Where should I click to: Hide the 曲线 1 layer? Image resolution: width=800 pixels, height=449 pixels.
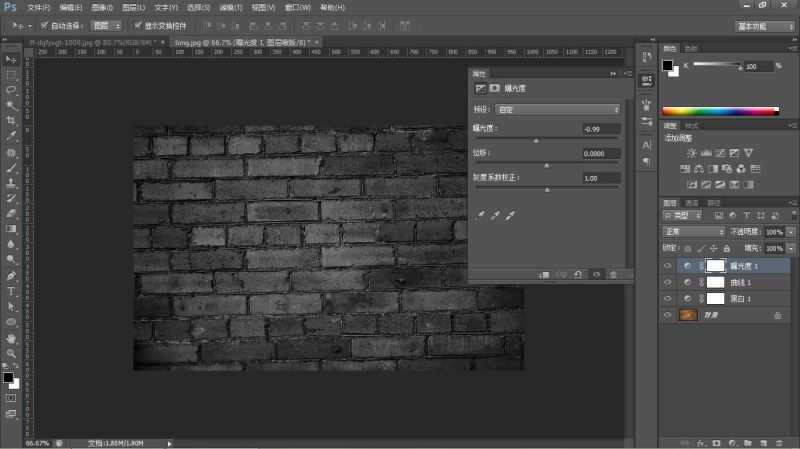668,282
